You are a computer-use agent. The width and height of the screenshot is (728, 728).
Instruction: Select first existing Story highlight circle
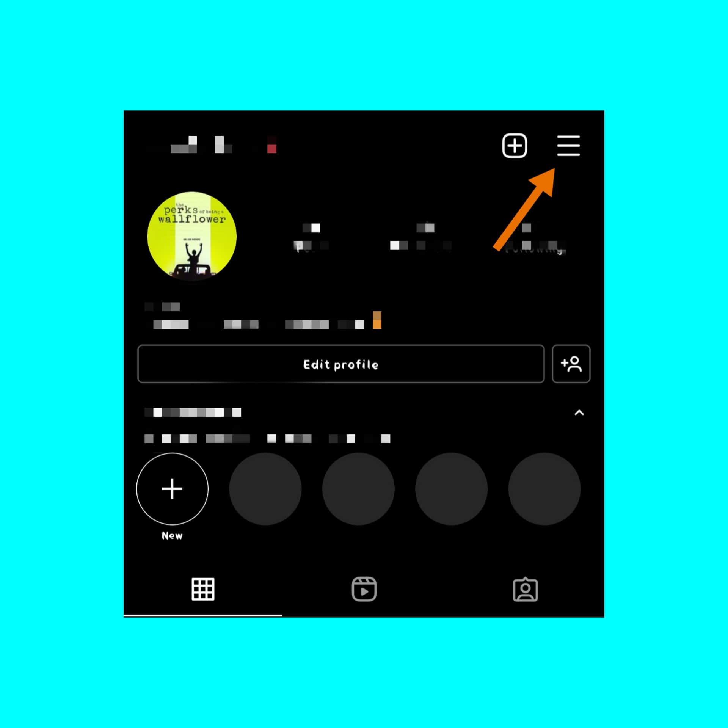pos(265,490)
